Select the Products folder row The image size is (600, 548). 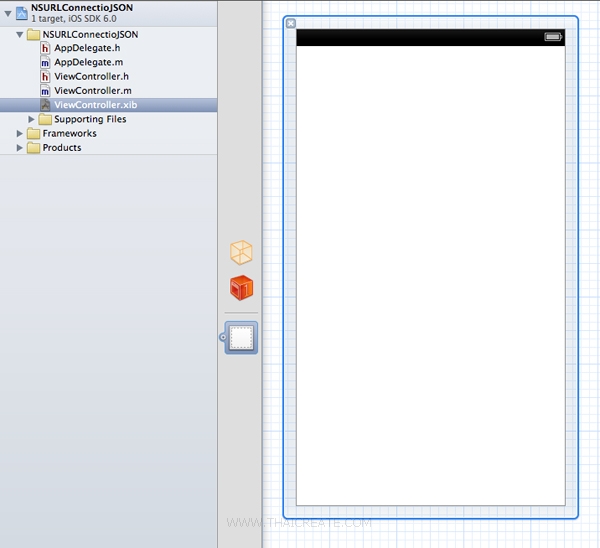pos(62,147)
